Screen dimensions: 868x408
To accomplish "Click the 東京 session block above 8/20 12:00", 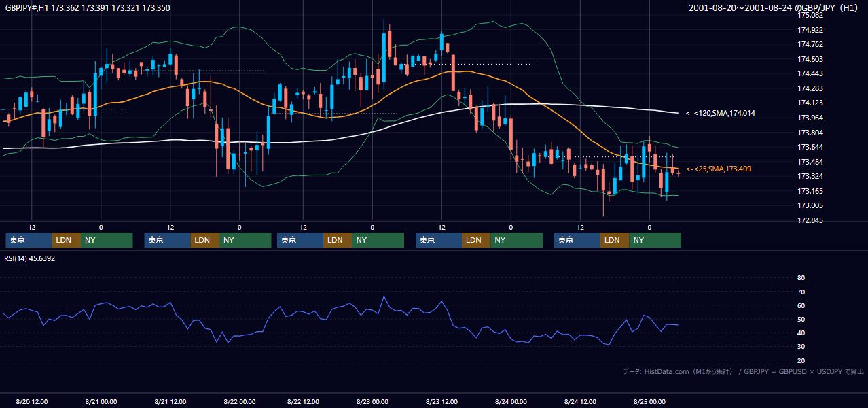I will pos(29,240).
